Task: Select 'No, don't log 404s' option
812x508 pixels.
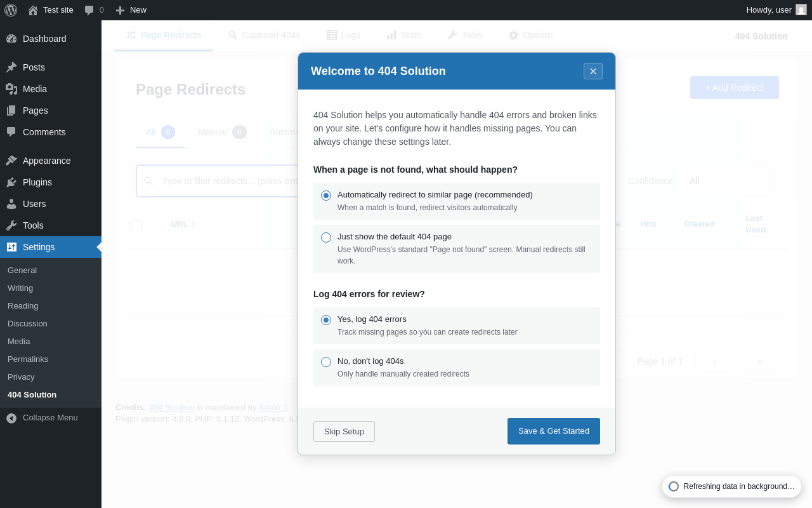Action: pos(326,362)
